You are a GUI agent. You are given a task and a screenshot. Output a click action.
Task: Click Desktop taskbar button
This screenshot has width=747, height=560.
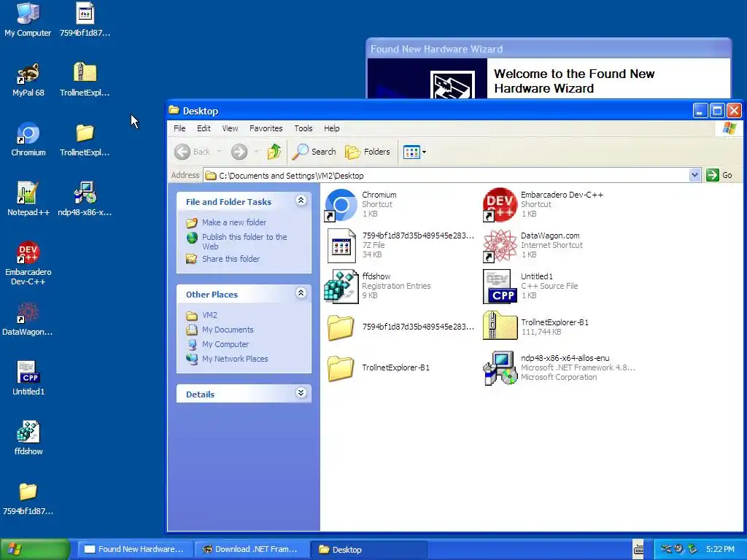click(368, 550)
